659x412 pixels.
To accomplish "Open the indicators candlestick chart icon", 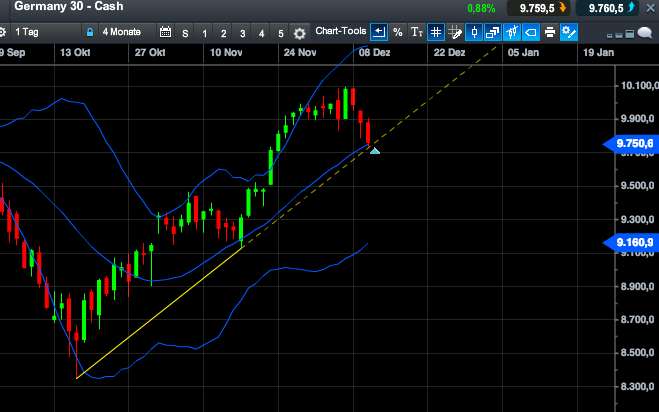I will click(511, 32).
